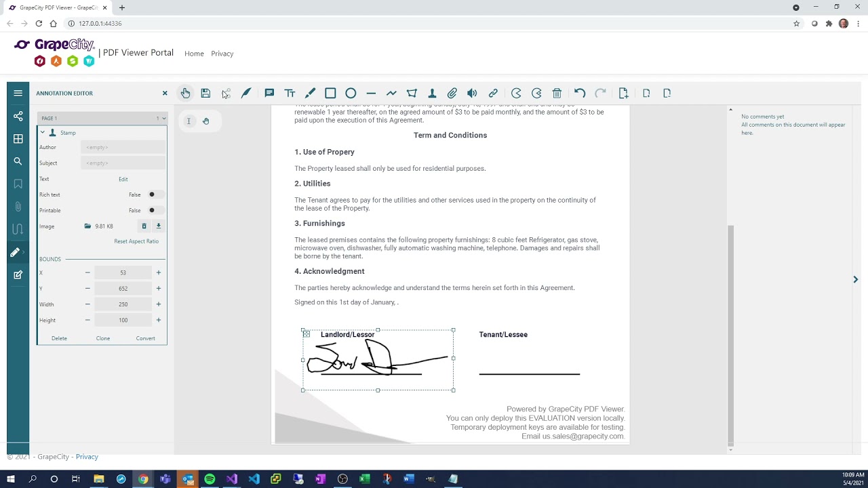Viewport: 868px width, 488px height.
Task: Toggle the Rich text switch
Action: click(x=155, y=195)
